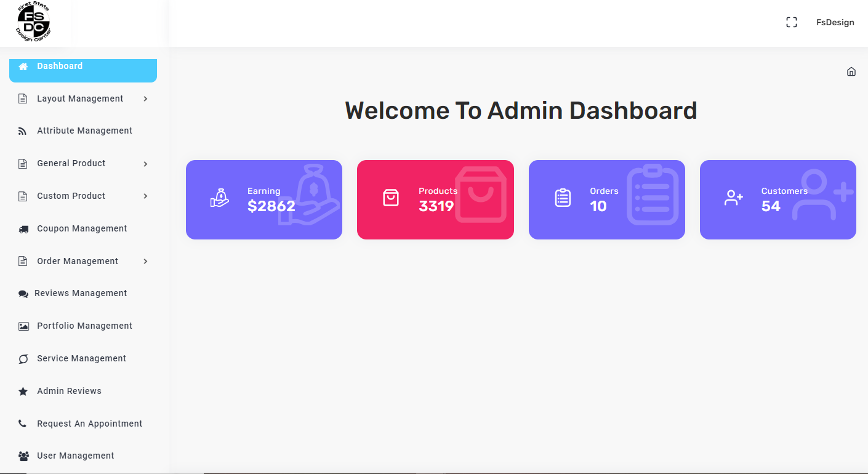Open the FsDesign user account link

pyautogui.click(x=835, y=22)
